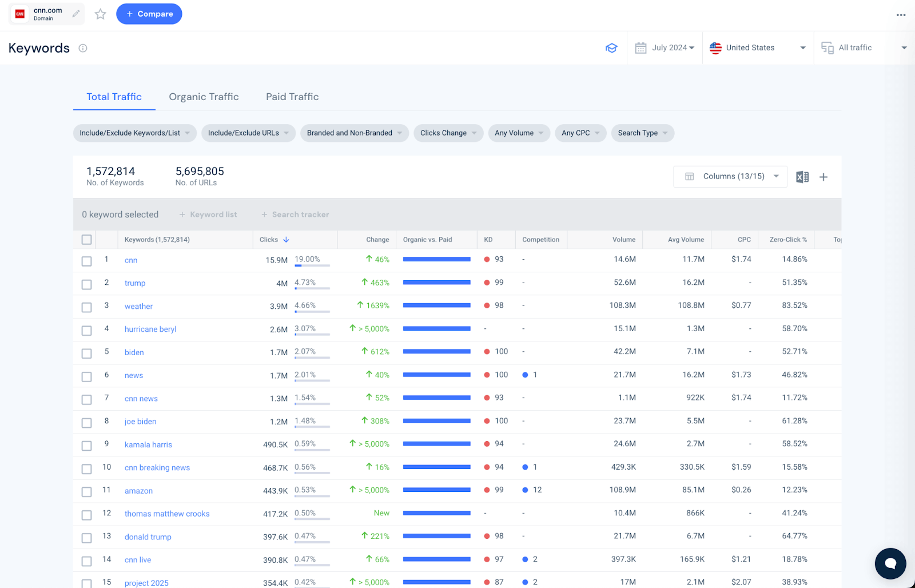Add selection to Keyword list
This screenshot has width=915, height=588.
[x=208, y=214]
